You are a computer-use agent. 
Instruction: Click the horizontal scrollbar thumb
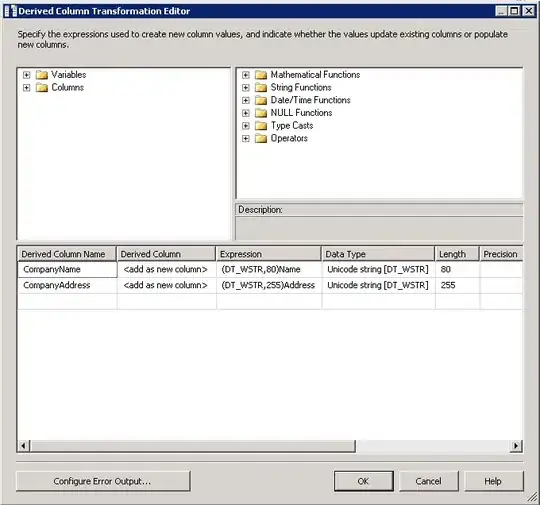[x=193, y=446]
